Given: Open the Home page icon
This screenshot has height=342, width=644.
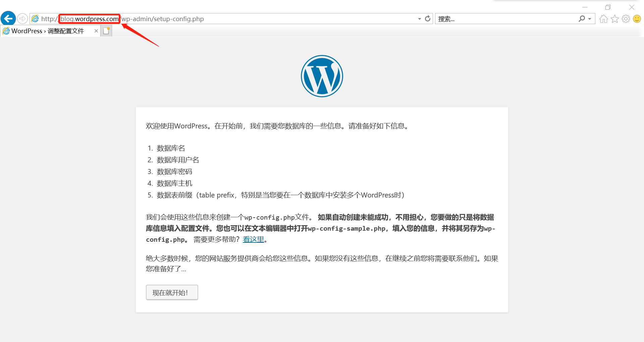Looking at the screenshot, I should (604, 19).
